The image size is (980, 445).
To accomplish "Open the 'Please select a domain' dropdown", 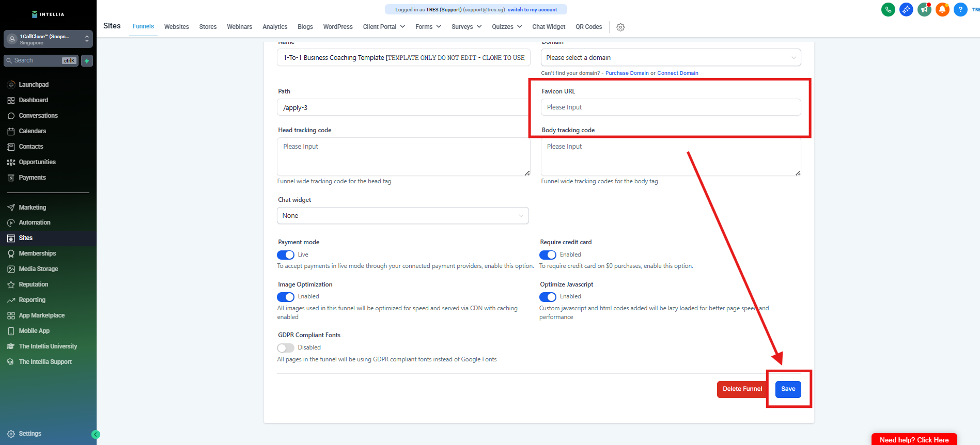I will (671, 57).
